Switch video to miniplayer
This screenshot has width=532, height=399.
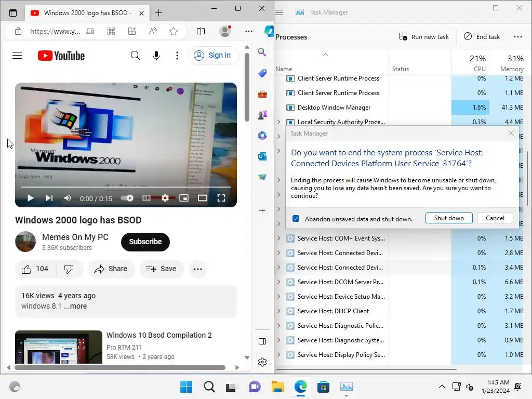(x=184, y=198)
